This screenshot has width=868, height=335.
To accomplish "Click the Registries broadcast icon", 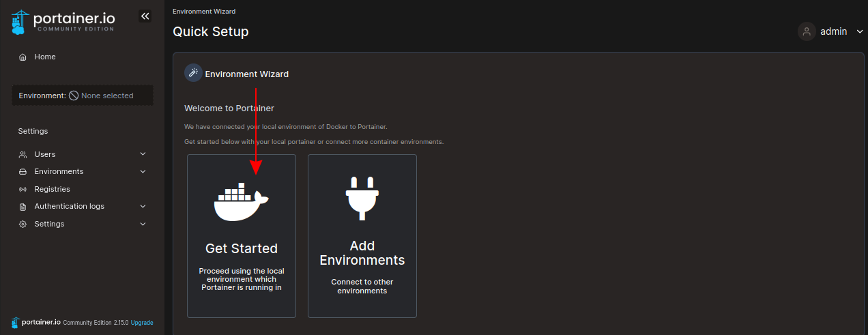I will 23,189.
